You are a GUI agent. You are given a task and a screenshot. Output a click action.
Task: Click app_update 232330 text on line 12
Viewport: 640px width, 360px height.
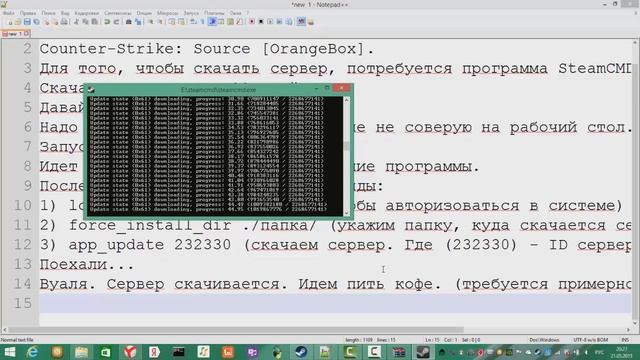coord(150,245)
